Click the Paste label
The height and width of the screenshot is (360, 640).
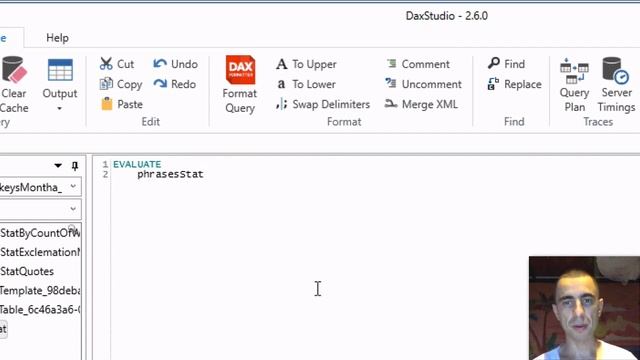pyautogui.click(x=130, y=104)
